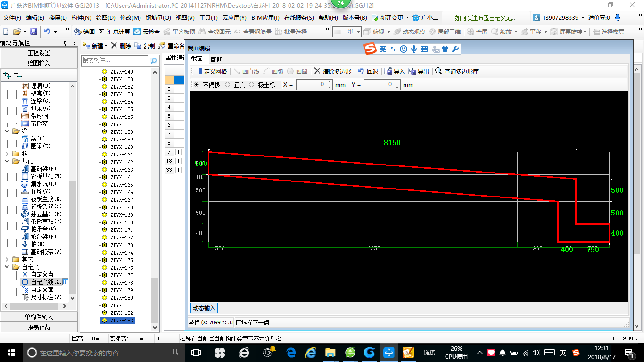Click Windows Start button on taskbar
Viewport: 644px width, 362px height.
[x=11, y=353]
